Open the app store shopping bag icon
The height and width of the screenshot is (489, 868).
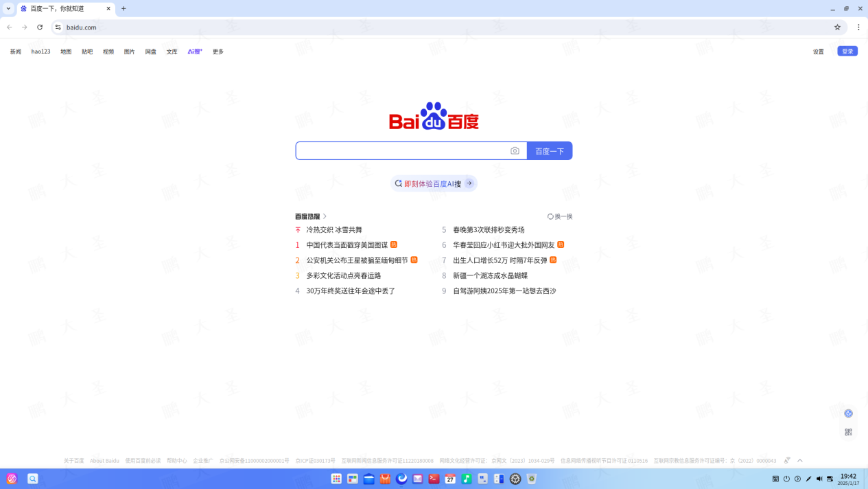tap(385, 479)
